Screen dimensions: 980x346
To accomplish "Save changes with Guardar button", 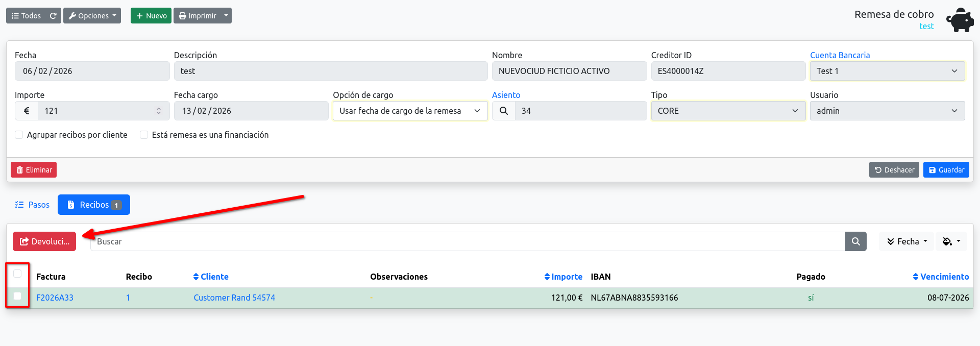I will pyautogui.click(x=946, y=170).
